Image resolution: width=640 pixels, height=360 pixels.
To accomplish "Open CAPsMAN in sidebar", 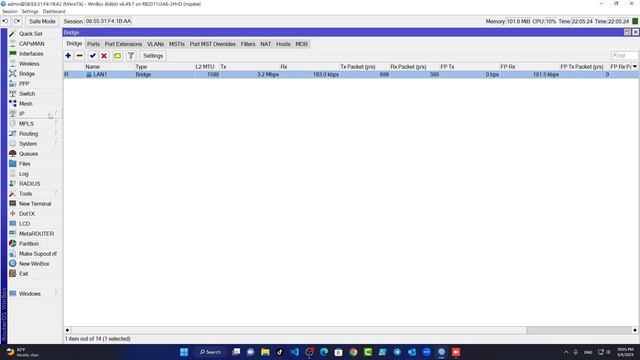I will (31, 44).
